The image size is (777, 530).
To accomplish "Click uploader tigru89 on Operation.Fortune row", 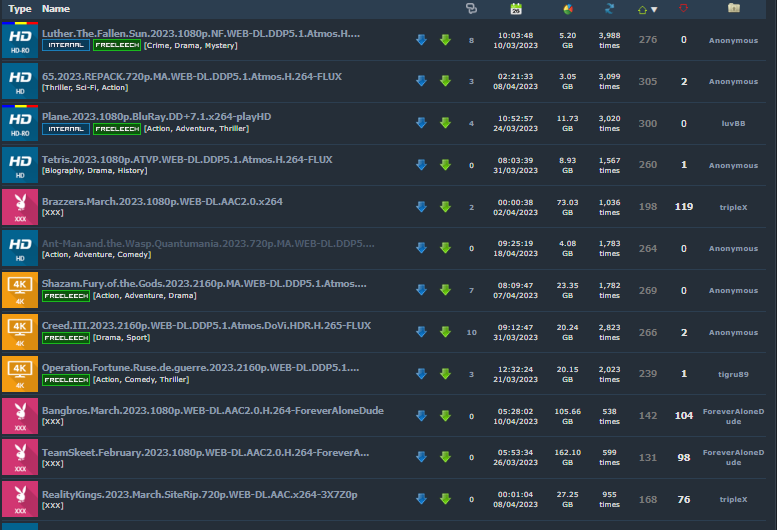I will 733,374.
